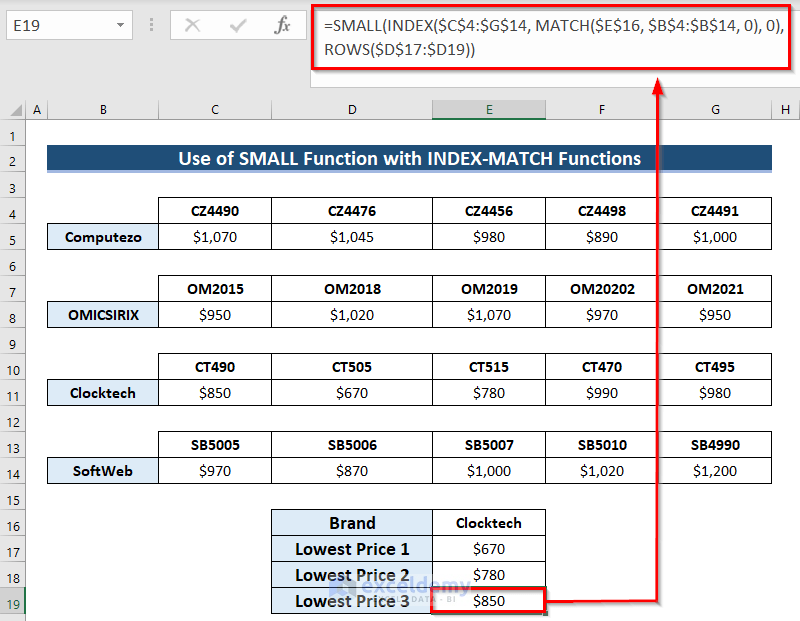Click the Lowest Price 1 label cell
The image size is (800, 621).
click(x=352, y=549)
